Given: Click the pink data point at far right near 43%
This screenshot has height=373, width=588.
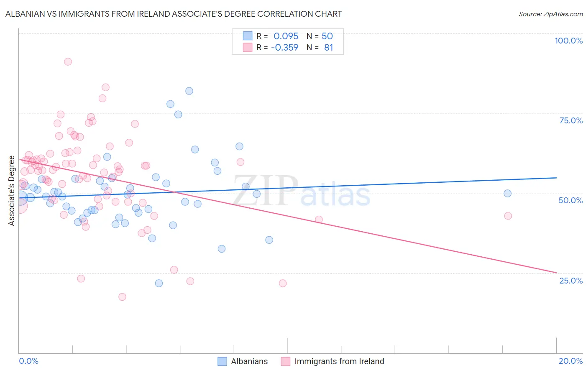Looking at the screenshot, I should pos(508,216).
